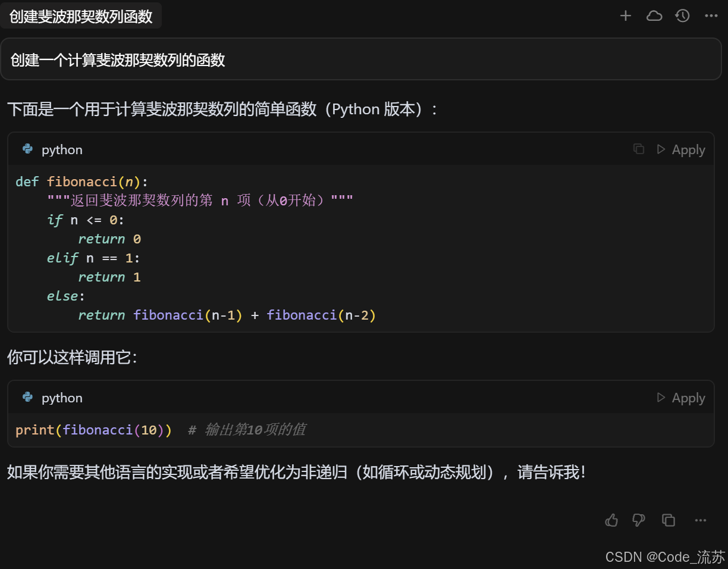
Task: Give the response a thumbs up
Action: [611, 520]
